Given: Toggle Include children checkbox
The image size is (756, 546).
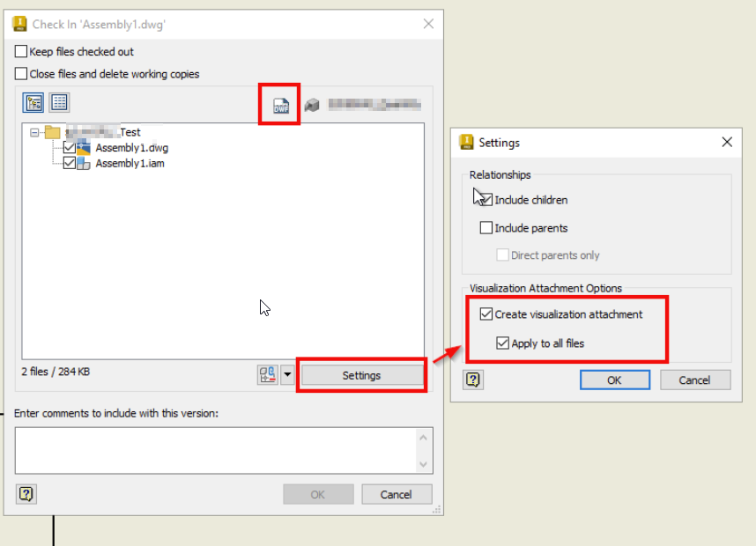Looking at the screenshot, I should coord(486,200).
